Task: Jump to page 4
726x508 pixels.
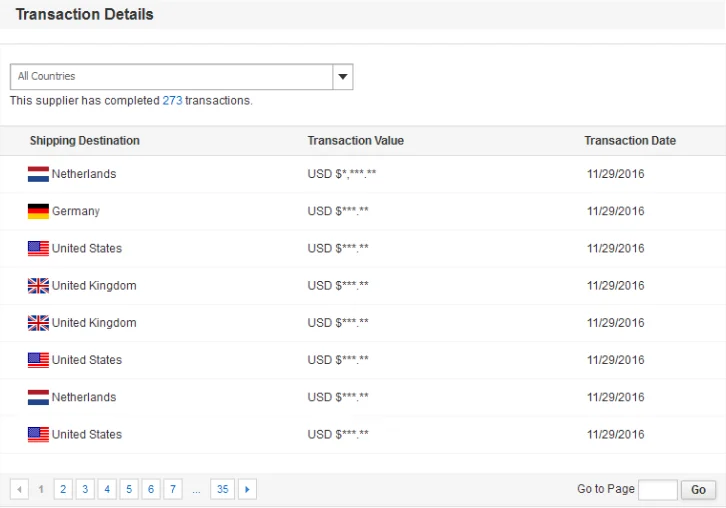Action: point(107,489)
